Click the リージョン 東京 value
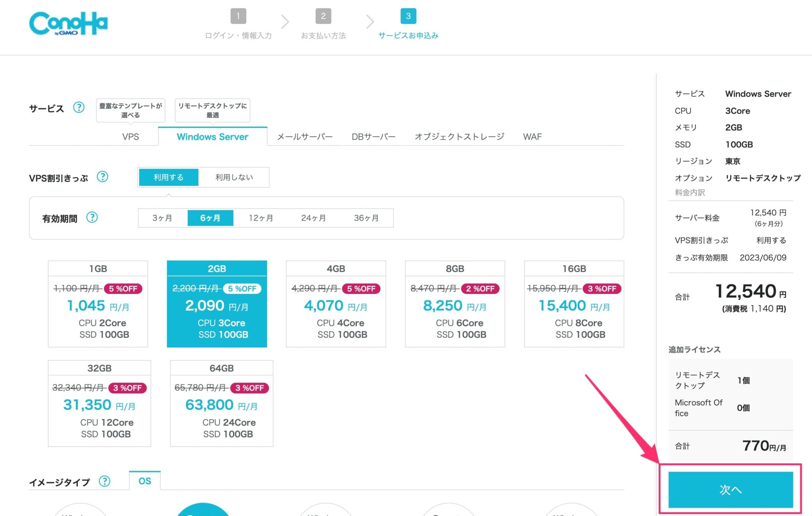The image size is (812, 516). [733, 161]
